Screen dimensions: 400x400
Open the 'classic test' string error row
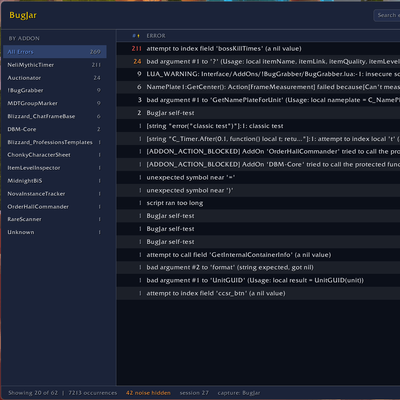click(258, 126)
